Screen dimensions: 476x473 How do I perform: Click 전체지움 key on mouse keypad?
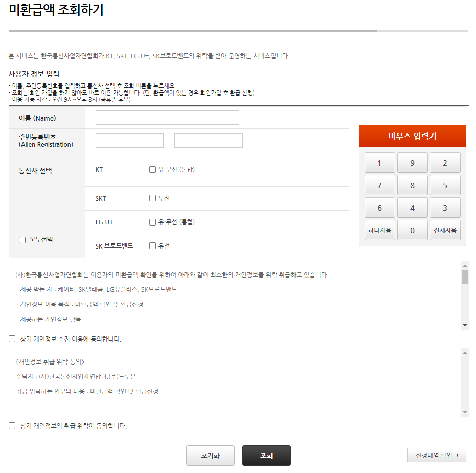click(x=445, y=231)
